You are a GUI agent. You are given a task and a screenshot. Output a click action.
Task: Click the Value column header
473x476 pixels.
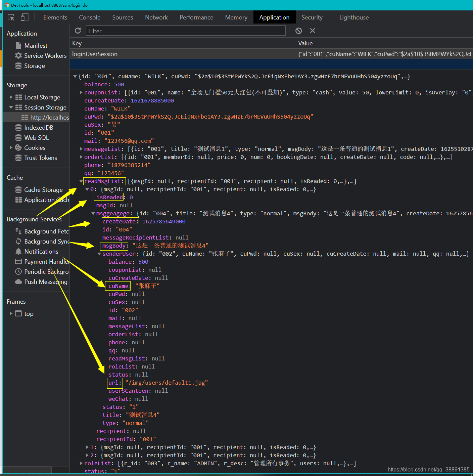(x=384, y=43)
